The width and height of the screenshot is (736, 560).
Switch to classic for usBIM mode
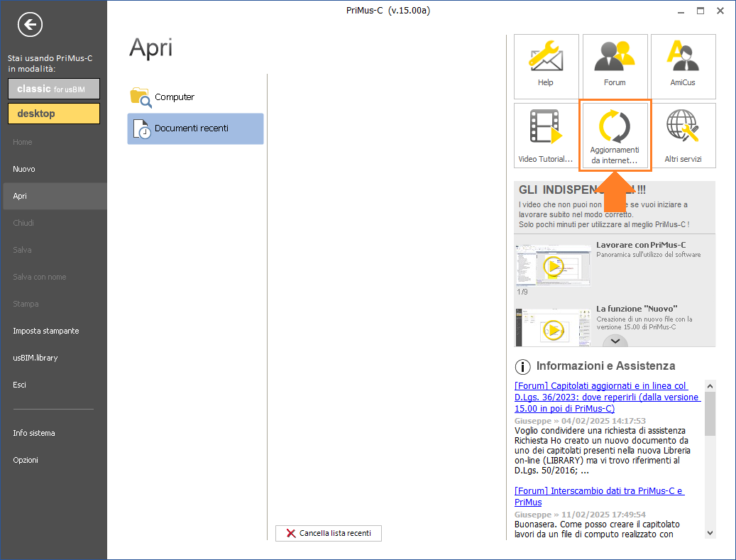pos(54,89)
